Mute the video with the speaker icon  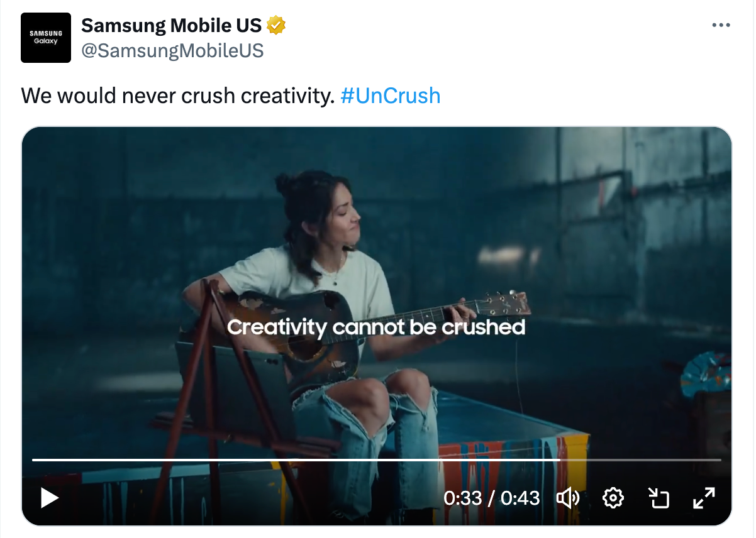coord(568,498)
